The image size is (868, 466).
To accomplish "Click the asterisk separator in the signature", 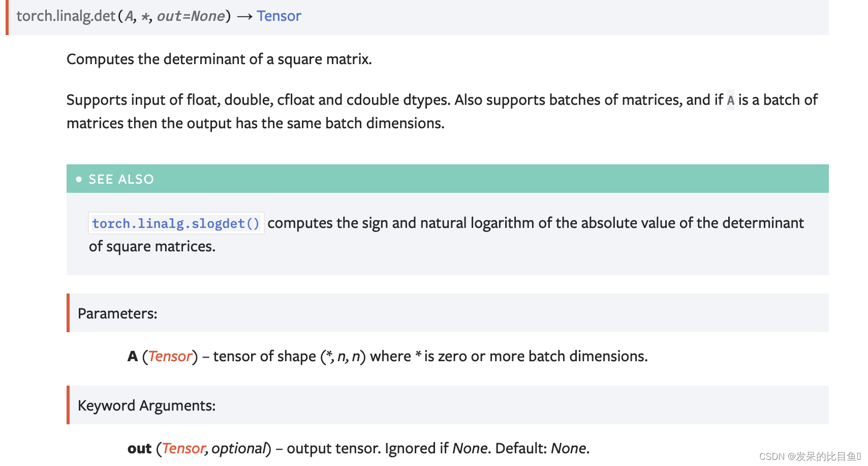I will [x=145, y=17].
